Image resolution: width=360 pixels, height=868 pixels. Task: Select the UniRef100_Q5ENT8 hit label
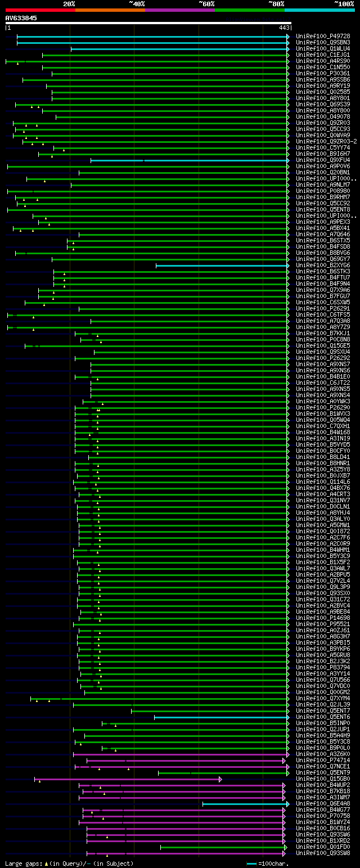323,210
